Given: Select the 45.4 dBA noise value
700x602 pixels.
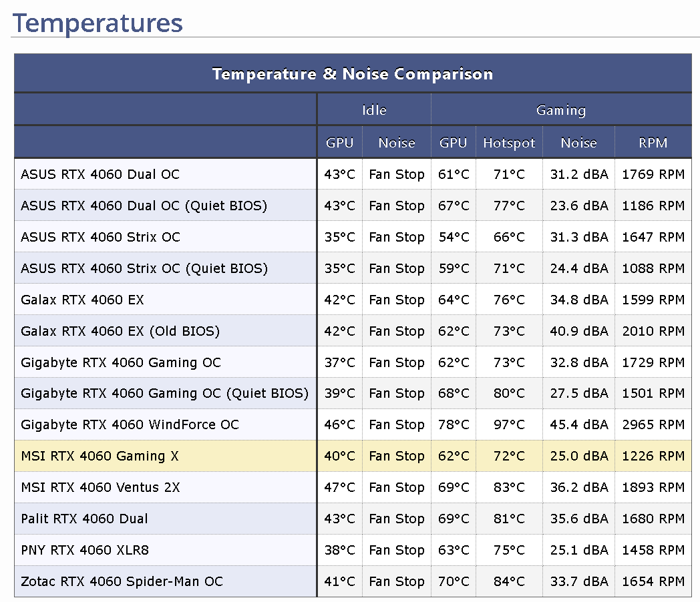Looking at the screenshot, I should (x=578, y=425).
